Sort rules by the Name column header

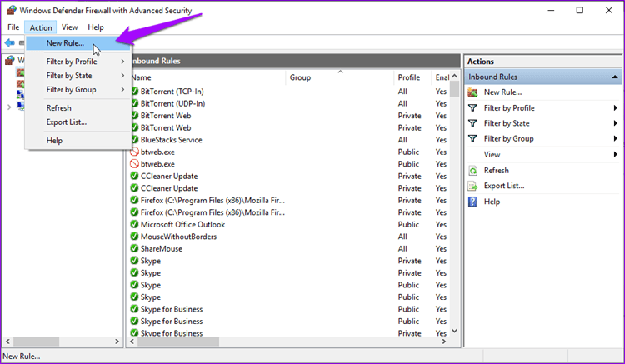(x=207, y=77)
